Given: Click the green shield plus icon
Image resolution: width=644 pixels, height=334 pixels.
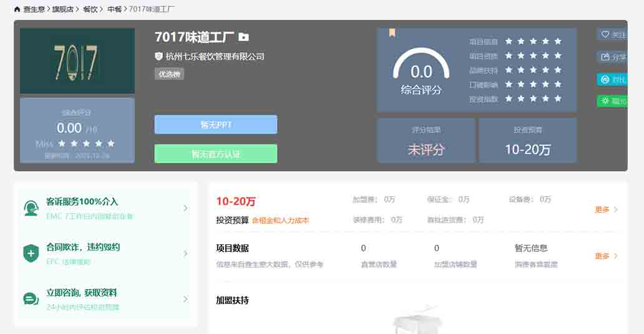Looking at the screenshot, I should tap(31, 254).
